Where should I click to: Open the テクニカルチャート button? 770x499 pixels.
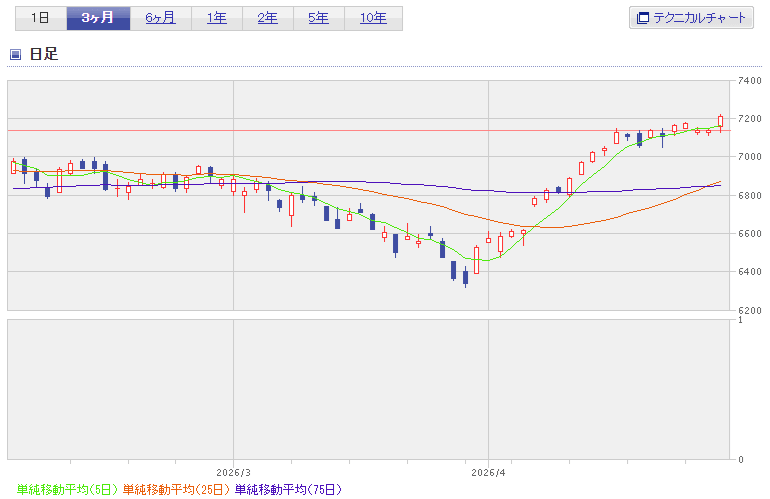691,18
